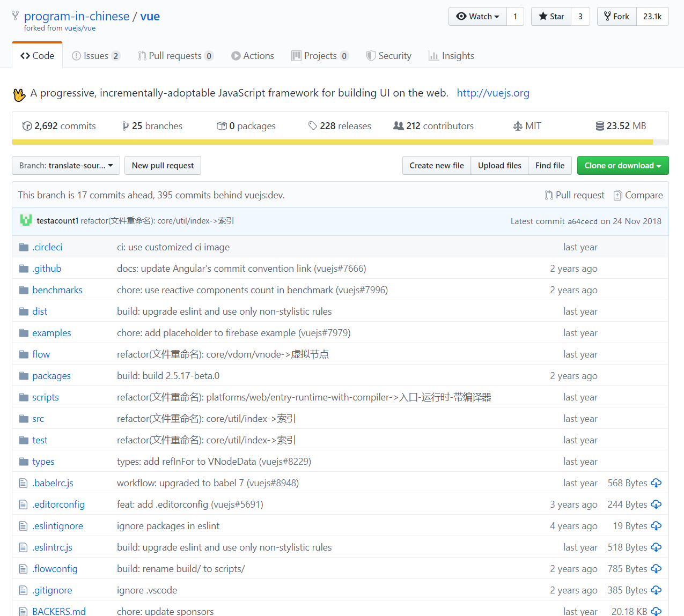Open the Actions tab
Image resolution: width=684 pixels, height=616 pixels.
[253, 56]
